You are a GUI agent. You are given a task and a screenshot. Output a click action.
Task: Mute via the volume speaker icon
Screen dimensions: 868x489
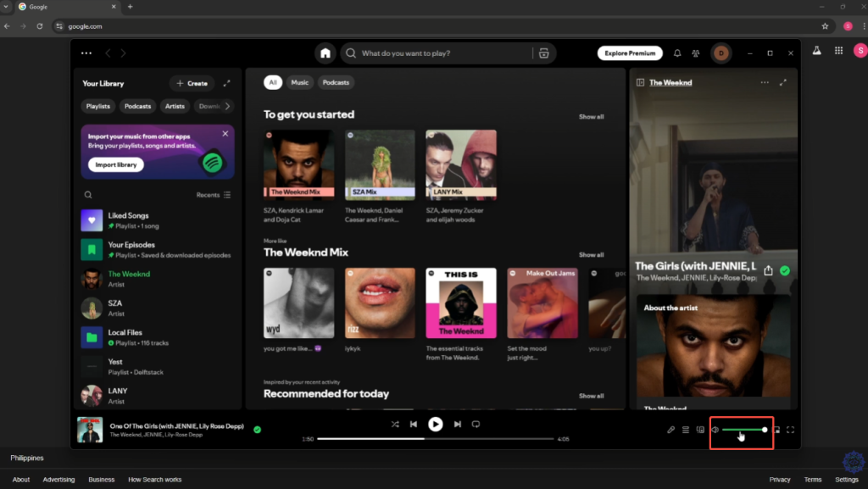[715, 430]
